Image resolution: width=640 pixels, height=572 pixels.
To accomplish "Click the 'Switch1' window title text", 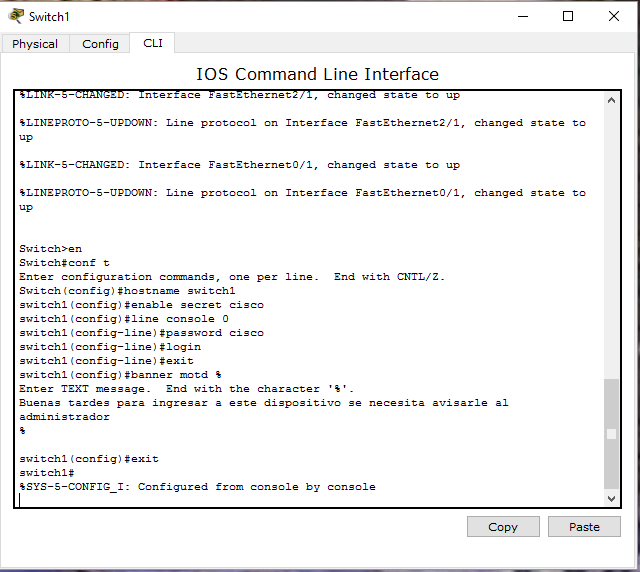I will click(x=49, y=16).
